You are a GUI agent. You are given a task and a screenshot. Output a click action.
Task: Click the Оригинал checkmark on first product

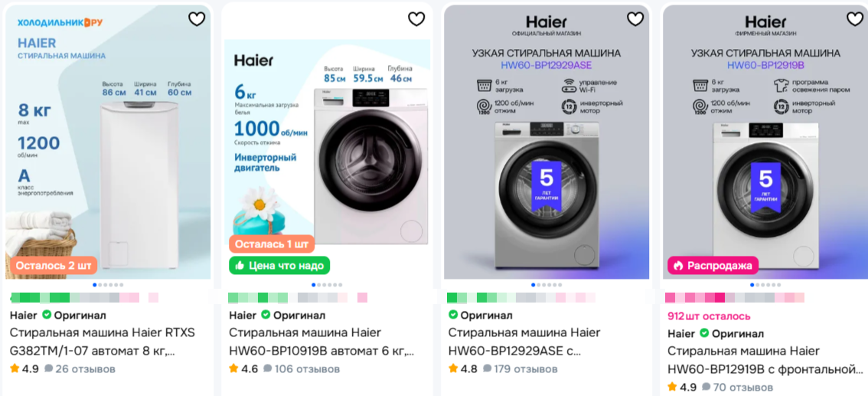[x=47, y=315]
